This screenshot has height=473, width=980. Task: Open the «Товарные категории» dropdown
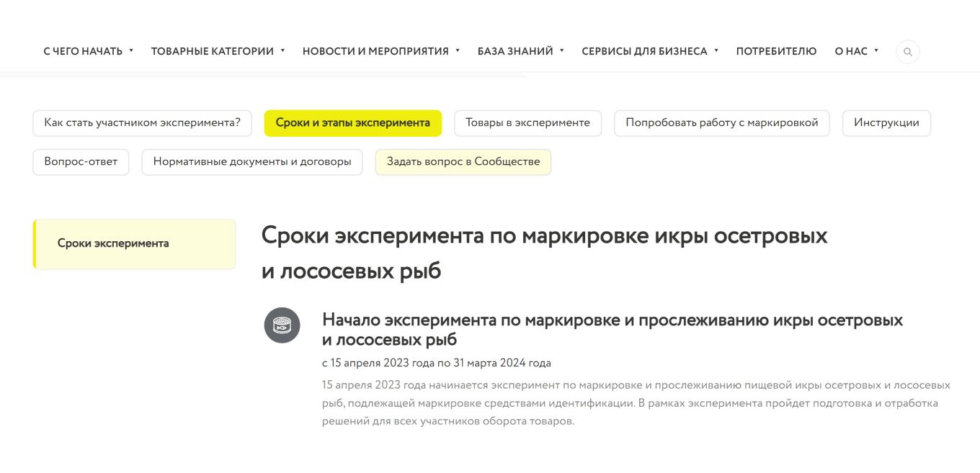[218, 51]
